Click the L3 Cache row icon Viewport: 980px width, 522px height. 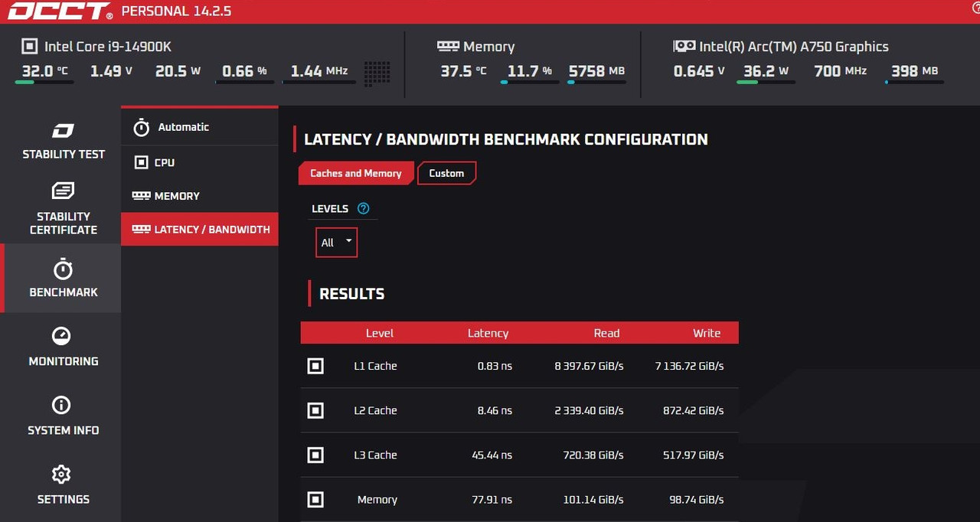point(315,455)
